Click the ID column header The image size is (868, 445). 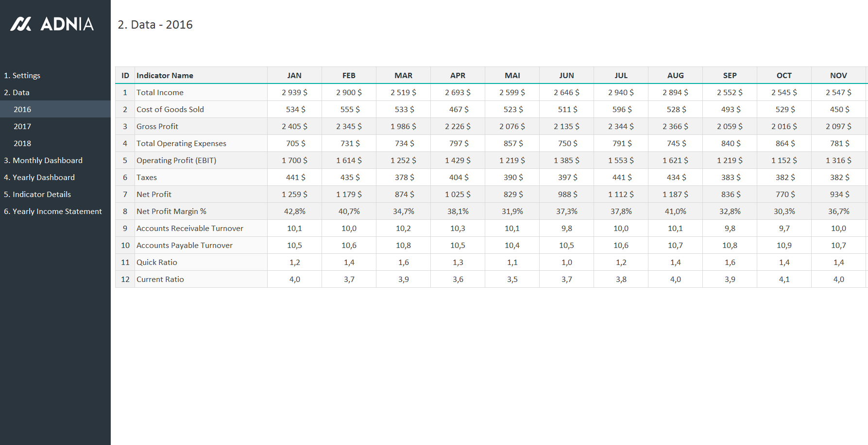tap(125, 75)
